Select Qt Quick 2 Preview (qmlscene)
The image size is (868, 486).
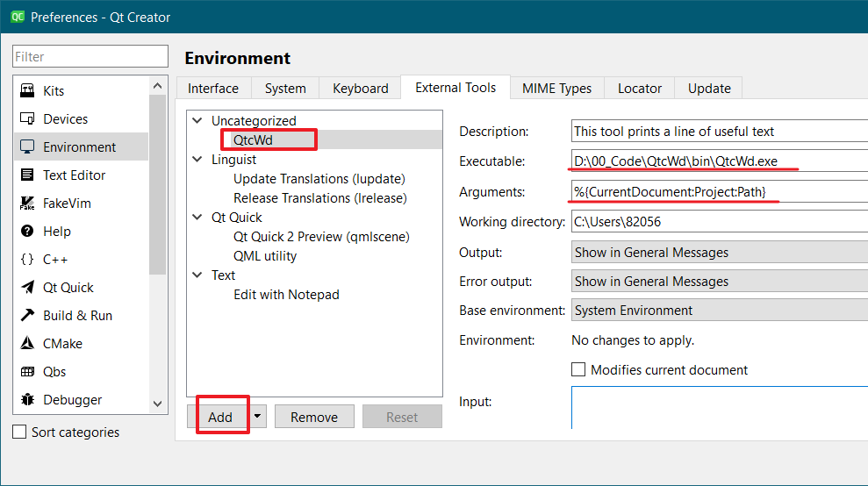[321, 236]
